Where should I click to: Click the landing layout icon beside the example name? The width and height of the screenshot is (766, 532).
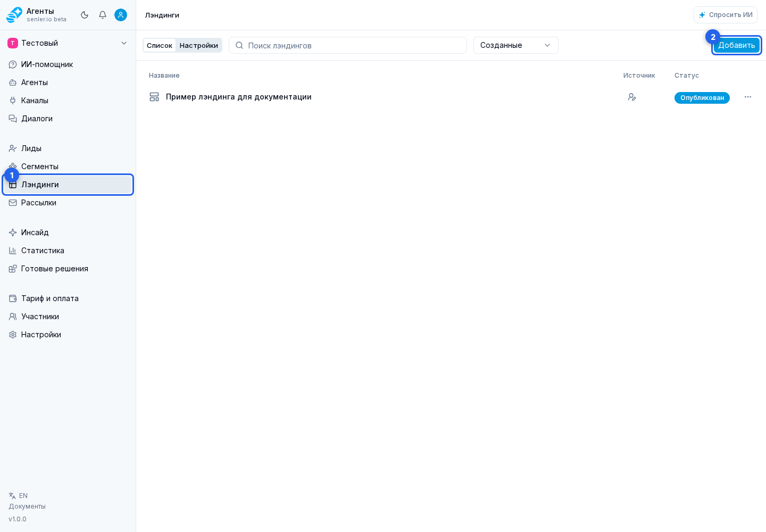154,97
